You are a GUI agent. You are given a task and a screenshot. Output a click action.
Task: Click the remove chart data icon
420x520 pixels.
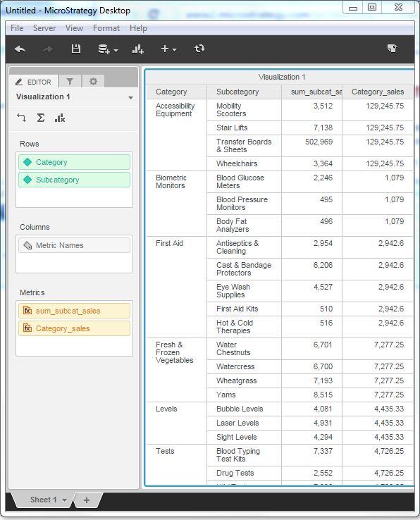tap(60, 118)
